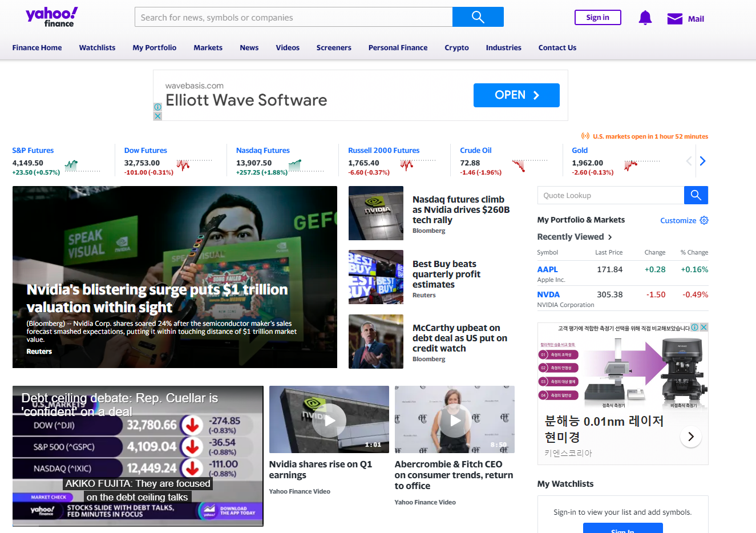Screen dimensions: 756x533
Task: Open the NVDA quote link
Action: [x=548, y=294]
